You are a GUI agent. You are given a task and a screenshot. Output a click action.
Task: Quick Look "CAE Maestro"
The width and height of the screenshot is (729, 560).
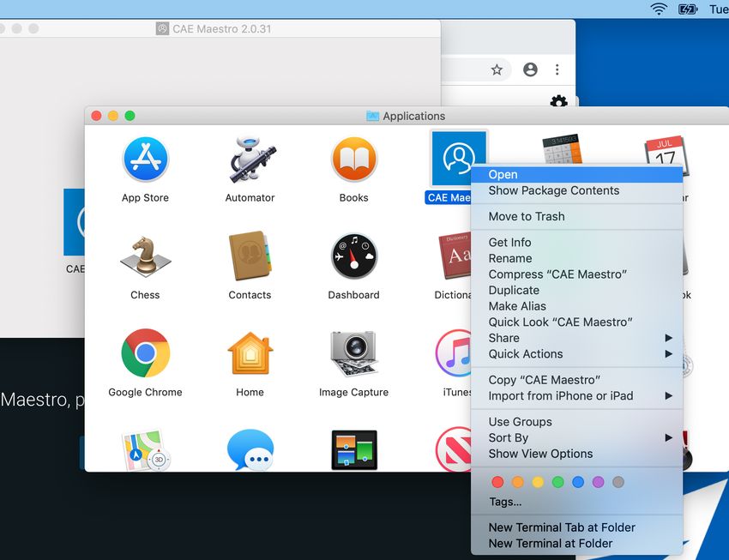point(576,322)
